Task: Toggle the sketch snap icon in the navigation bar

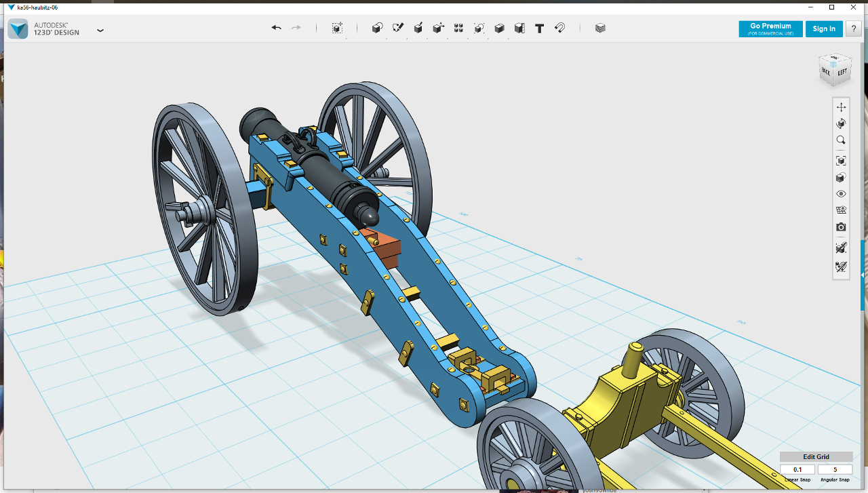Action: [841, 267]
